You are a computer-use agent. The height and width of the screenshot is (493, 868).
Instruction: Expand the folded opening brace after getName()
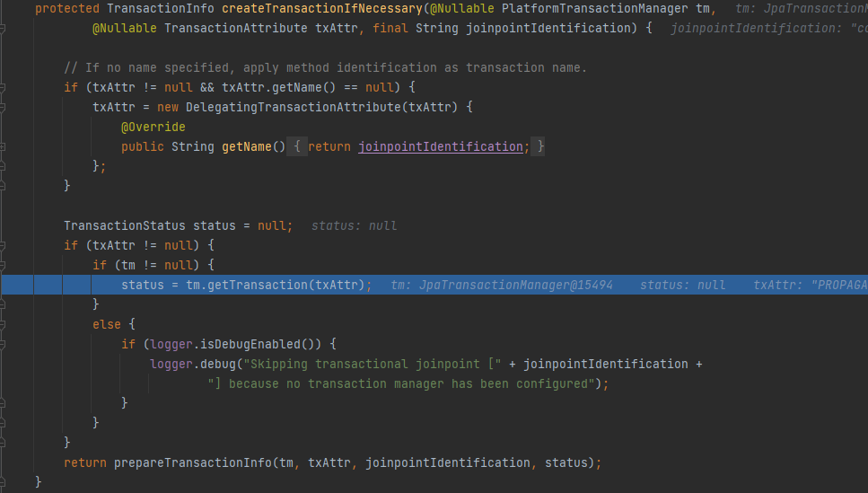coord(297,146)
